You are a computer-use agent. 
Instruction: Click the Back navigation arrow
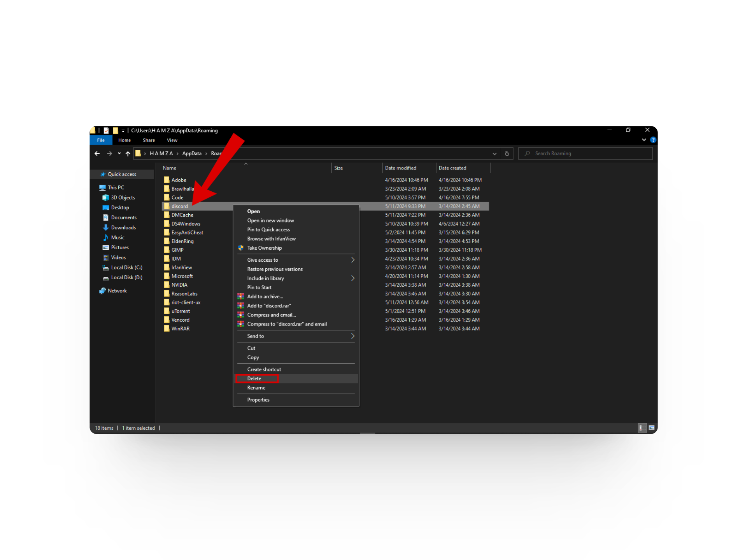[x=97, y=154]
